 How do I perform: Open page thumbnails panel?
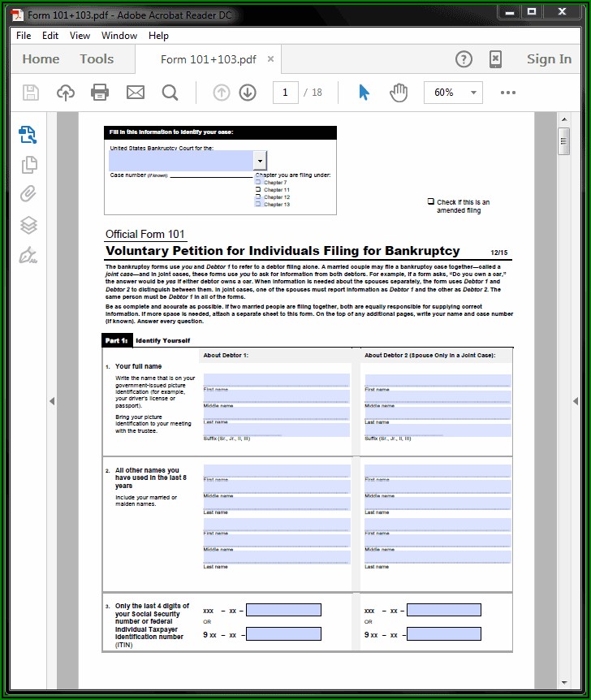(x=28, y=164)
